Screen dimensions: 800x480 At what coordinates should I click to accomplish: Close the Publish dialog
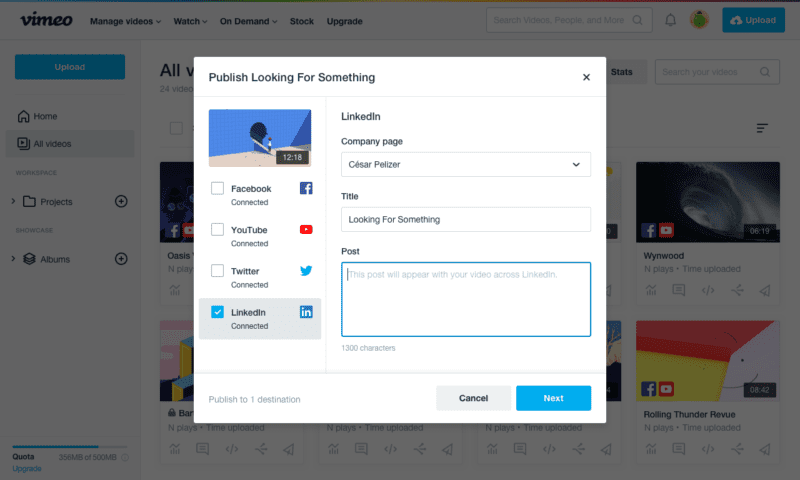pyautogui.click(x=586, y=77)
